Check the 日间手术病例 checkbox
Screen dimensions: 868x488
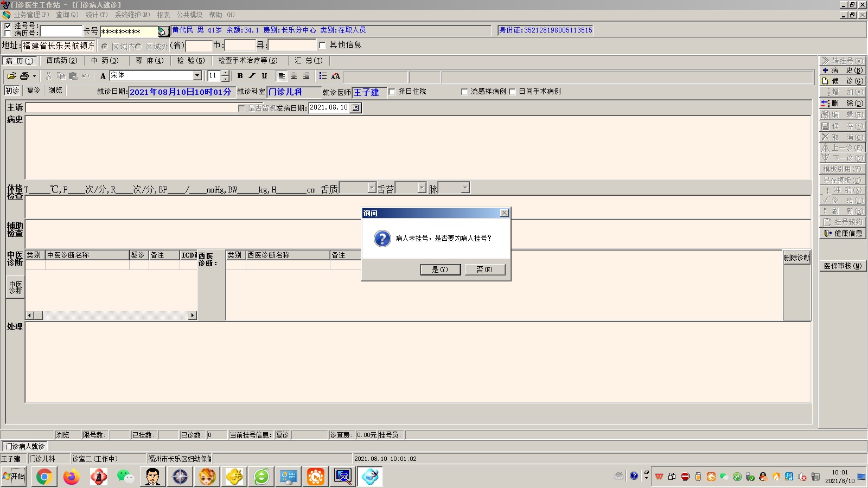[x=512, y=92]
